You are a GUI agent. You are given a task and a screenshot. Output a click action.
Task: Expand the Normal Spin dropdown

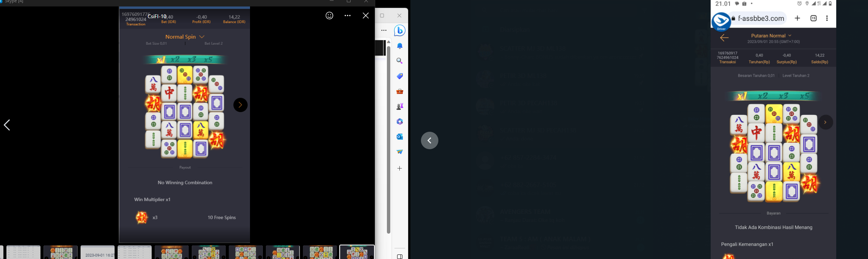tap(185, 37)
